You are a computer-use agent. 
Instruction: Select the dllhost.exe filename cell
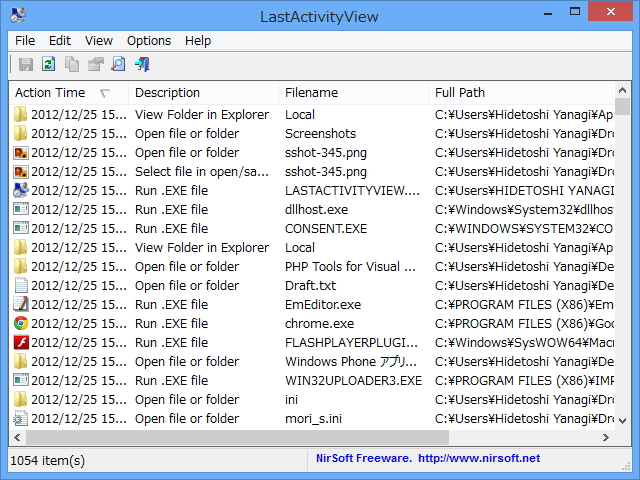tap(316, 209)
